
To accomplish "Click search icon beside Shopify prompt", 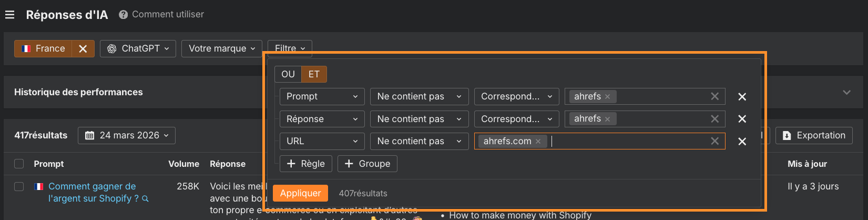I will pyautogui.click(x=146, y=199).
